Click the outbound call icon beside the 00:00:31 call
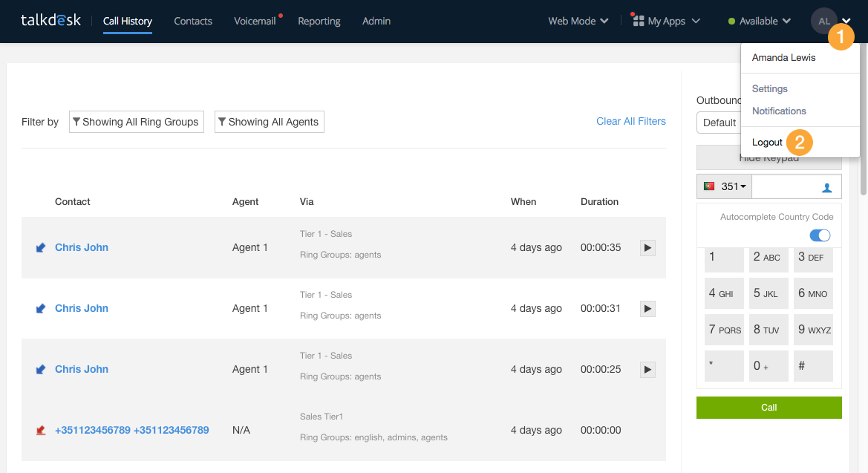868x473 pixels. point(40,308)
